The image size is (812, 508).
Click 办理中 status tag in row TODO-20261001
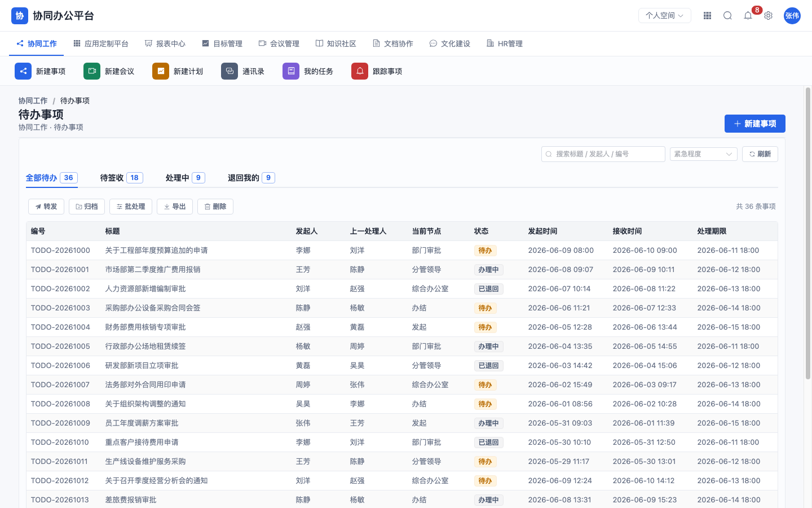(x=489, y=270)
